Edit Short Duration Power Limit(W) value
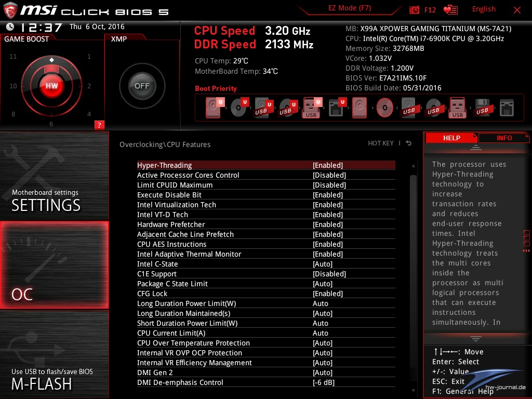Screen dimensions: 532x399 coord(266,323)
